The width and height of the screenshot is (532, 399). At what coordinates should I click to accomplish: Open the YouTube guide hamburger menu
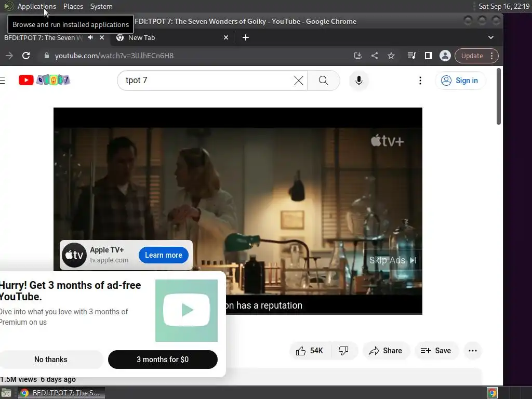(x=2, y=80)
